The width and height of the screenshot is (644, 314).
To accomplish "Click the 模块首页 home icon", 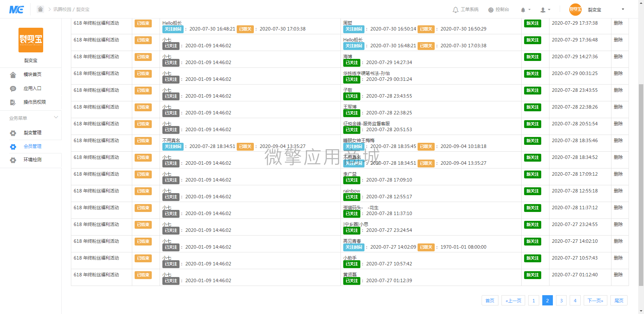I will pyautogui.click(x=13, y=75).
